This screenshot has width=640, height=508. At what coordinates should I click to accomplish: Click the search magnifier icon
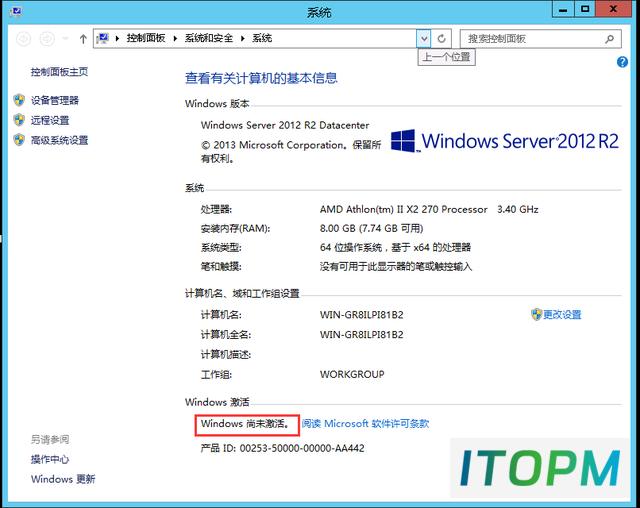(x=609, y=39)
